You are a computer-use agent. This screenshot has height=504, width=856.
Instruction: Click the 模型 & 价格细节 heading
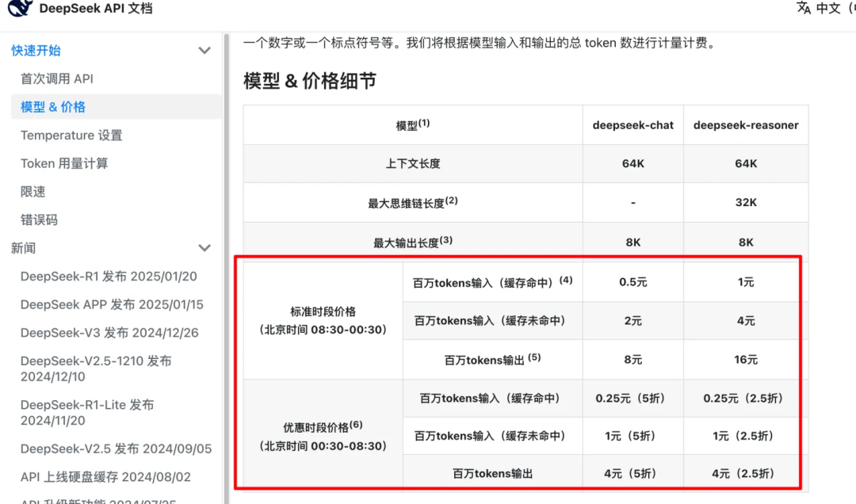pyautogui.click(x=310, y=81)
